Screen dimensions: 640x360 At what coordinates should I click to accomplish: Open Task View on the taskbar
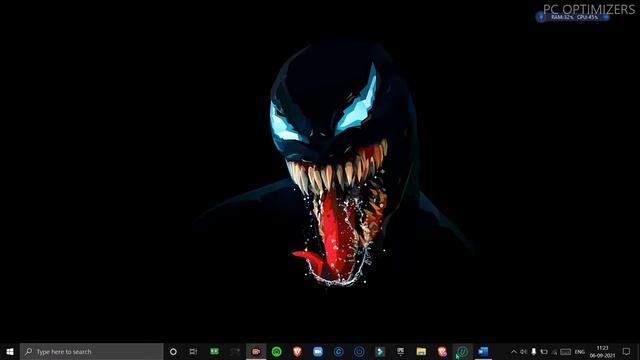pos(193,351)
